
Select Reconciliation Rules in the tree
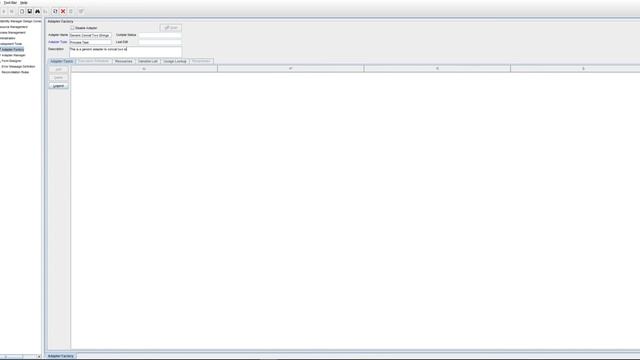(15, 72)
